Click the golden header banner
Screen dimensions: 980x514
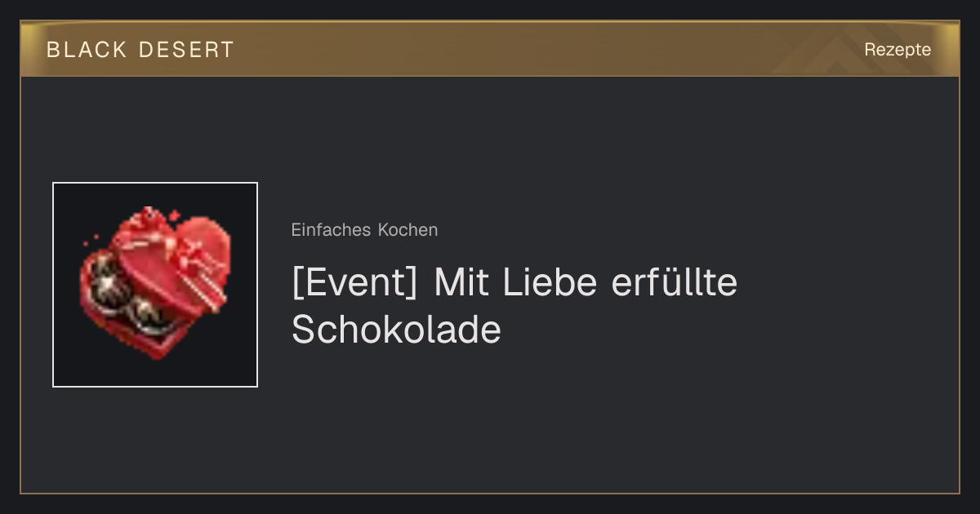(490, 49)
